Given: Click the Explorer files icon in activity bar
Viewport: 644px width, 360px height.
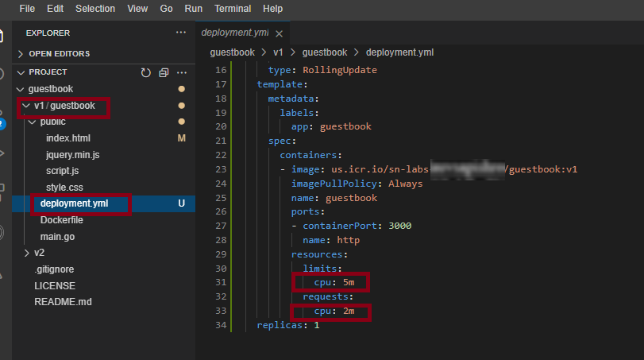Looking at the screenshot, I should click(3, 36).
